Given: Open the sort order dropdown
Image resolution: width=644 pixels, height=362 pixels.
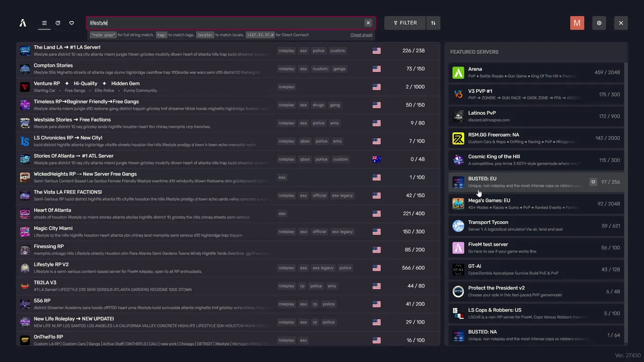Looking at the screenshot, I should coord(433,23).
